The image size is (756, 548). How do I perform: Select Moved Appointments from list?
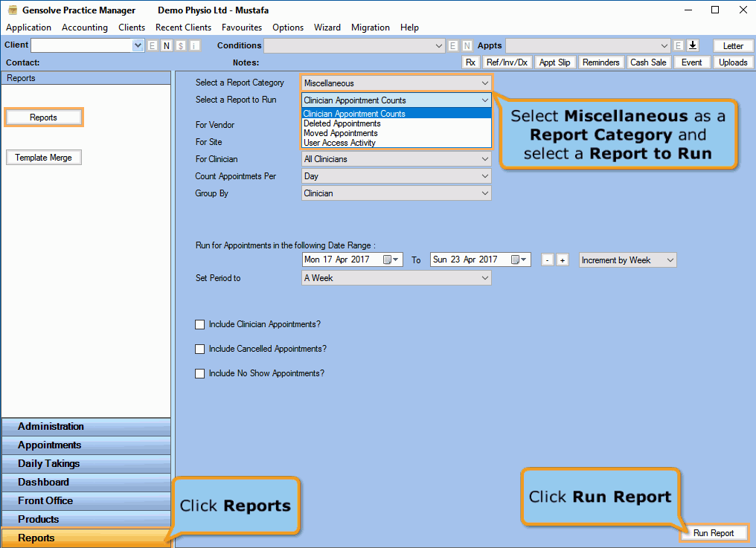pyautogui.click(x=397, y=133)
